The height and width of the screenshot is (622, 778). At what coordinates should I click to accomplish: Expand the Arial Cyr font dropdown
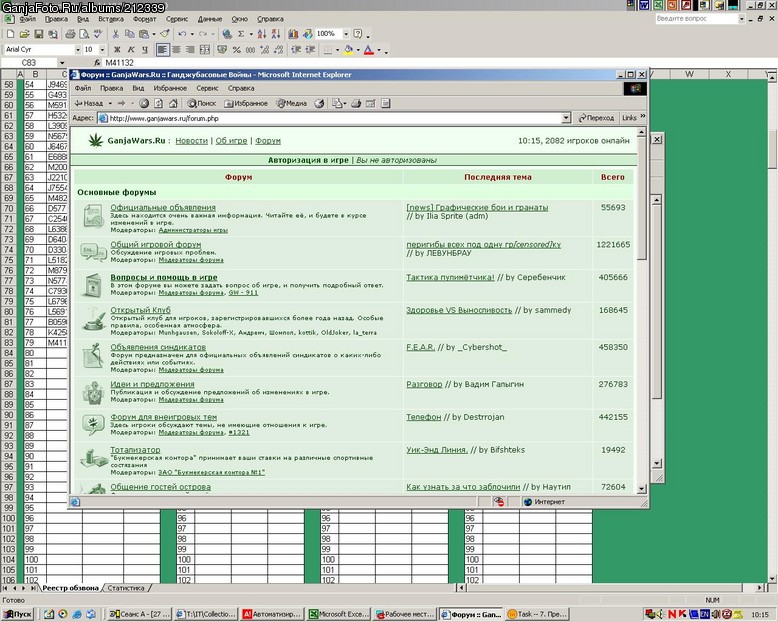click(77, 50)
